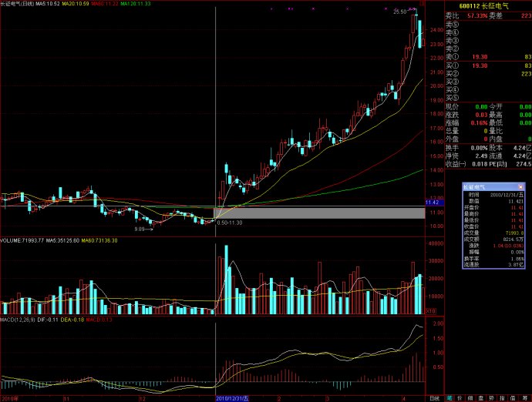Close the 长征电气 info popup window
The width and height of the screenshot is (532, 402).
pyautogui.click(x=522, y=187)
